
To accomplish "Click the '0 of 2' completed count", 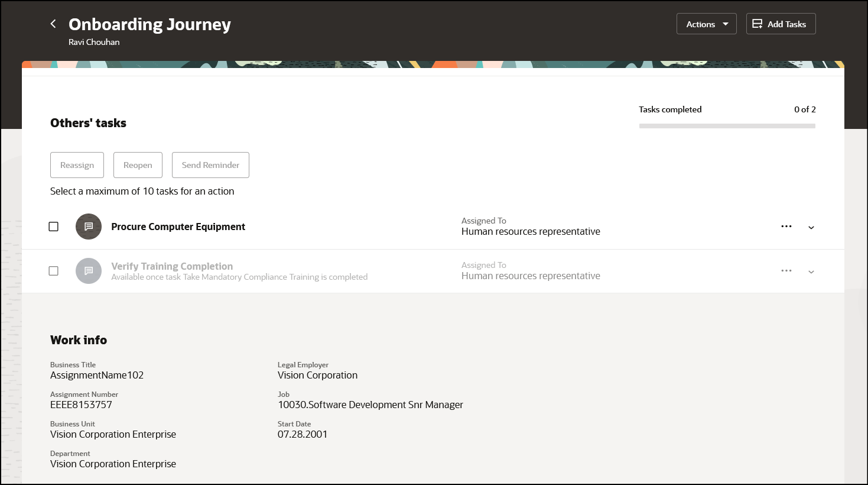I will [x=805, y=109].
